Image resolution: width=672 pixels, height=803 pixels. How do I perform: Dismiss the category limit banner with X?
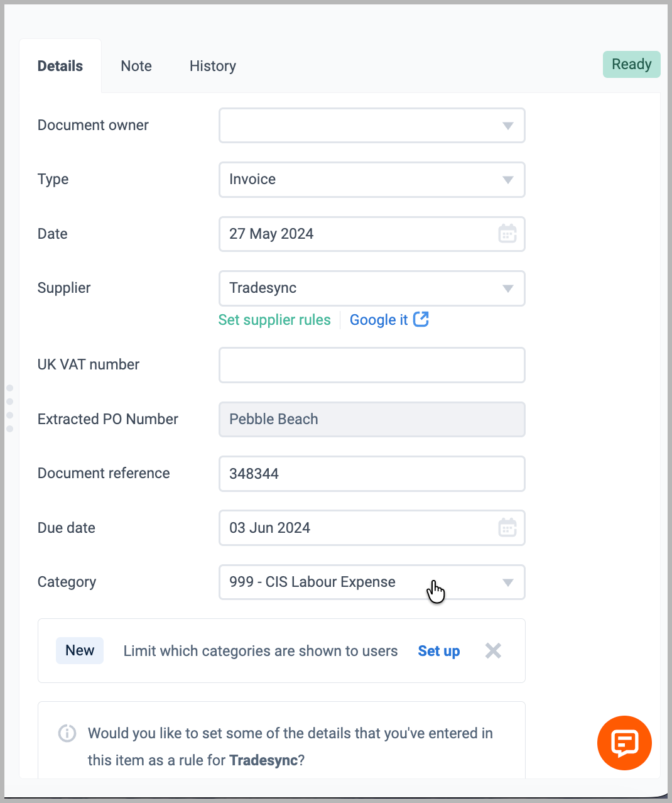494,651
